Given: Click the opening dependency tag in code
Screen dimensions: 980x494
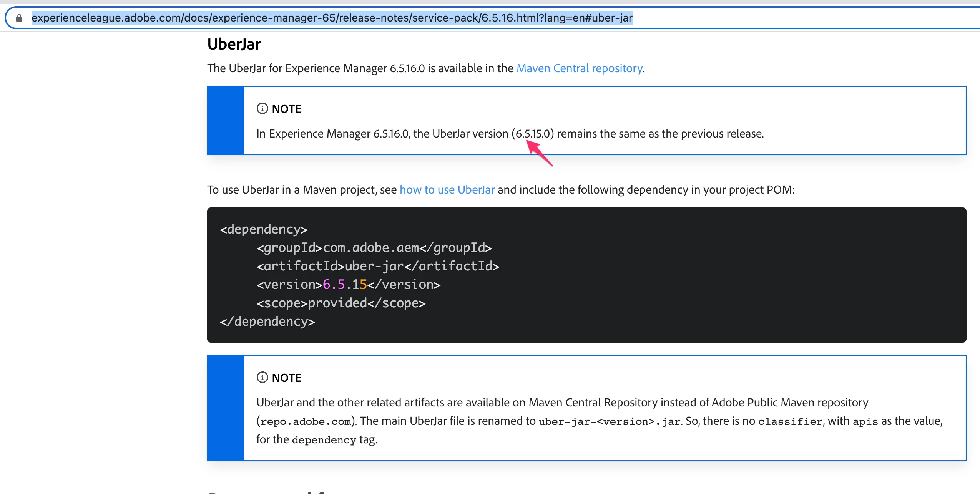Looking at the screenshot, I should click(x=264, y=229).
